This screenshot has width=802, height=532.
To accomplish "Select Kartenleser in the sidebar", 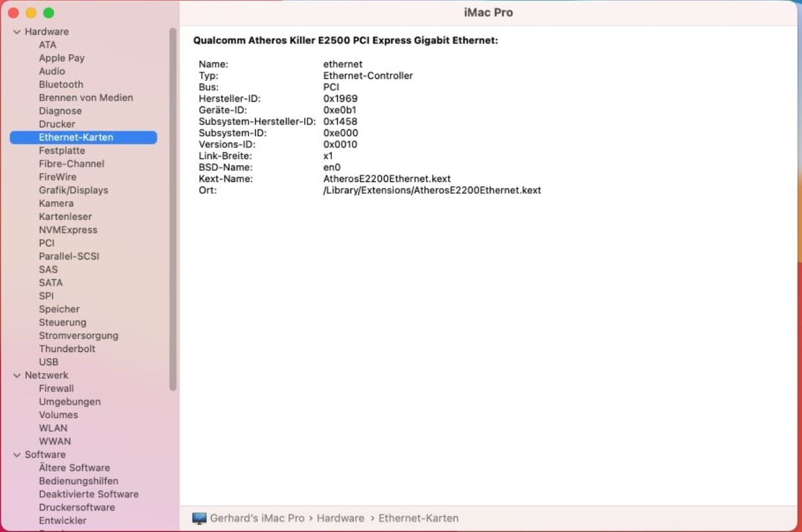I will click(x=65, y=217).
